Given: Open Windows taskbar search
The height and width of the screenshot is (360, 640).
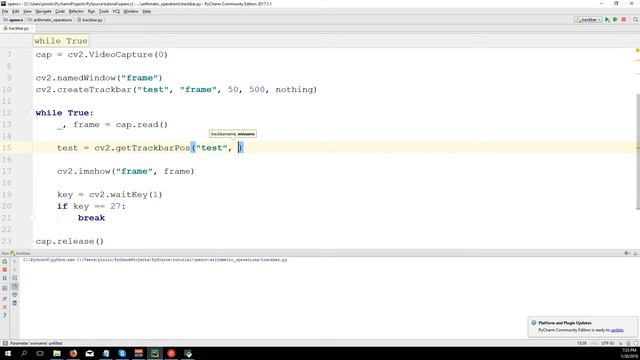Looking at the screenshot, I should pyautogui.click(x=24, y=353).
